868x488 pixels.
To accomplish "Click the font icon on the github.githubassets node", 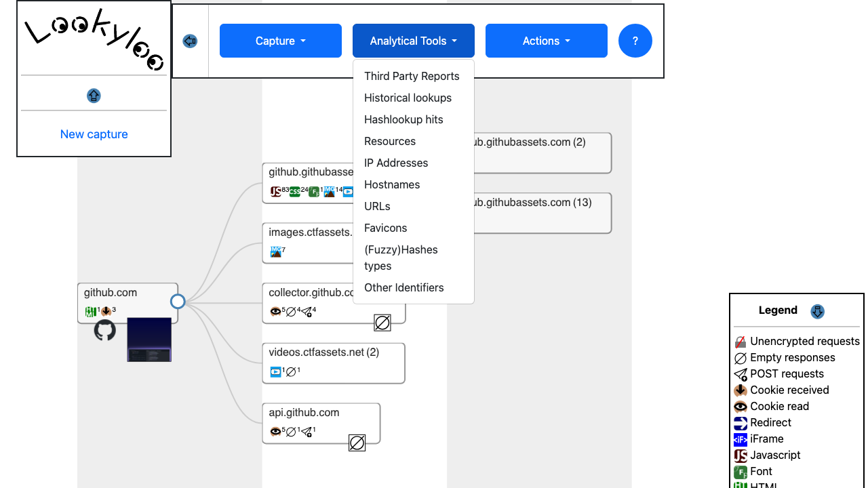I will [314, 192].
